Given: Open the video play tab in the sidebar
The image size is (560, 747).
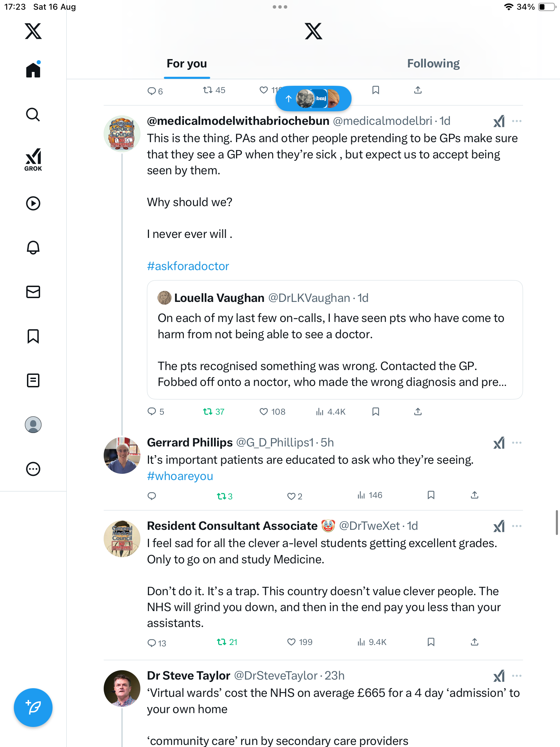Looking at the screenshot, I should click(x=33, y=203).
